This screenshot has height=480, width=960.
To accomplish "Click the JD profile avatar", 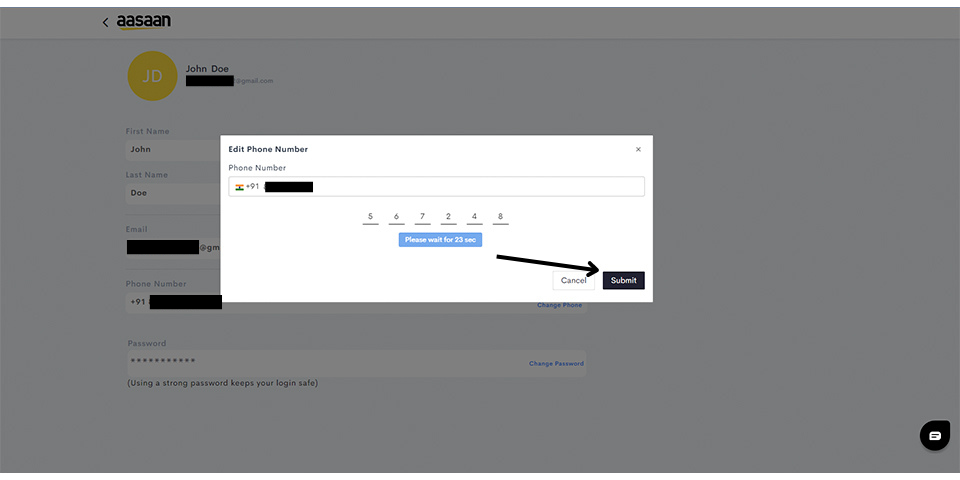I will [x=152, y=76].
